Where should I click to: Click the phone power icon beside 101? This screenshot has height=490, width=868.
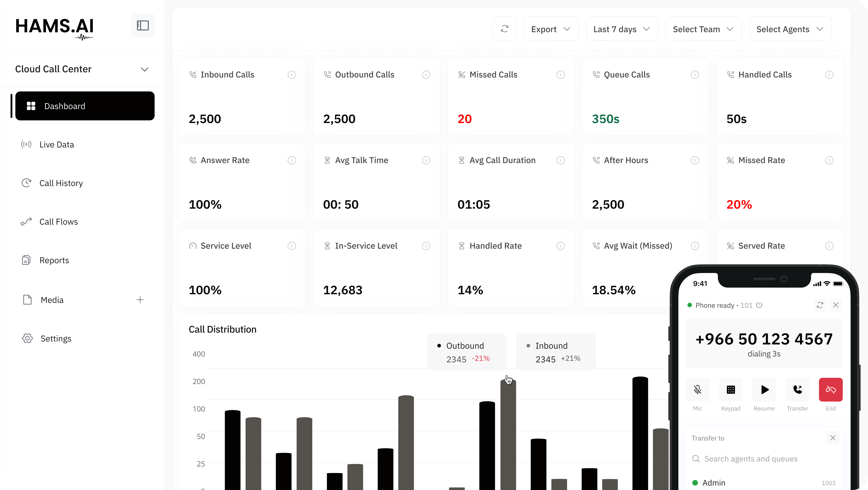click(759, 305)
